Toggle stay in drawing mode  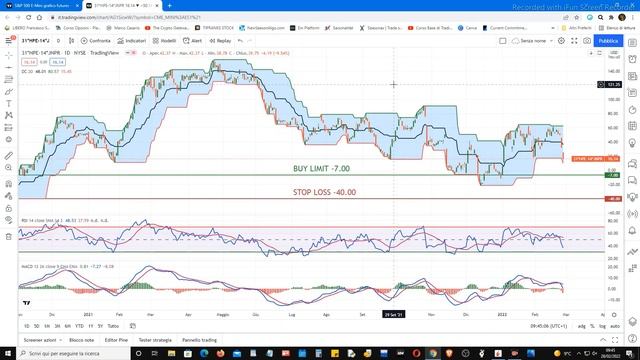click(x=9, y=196)
